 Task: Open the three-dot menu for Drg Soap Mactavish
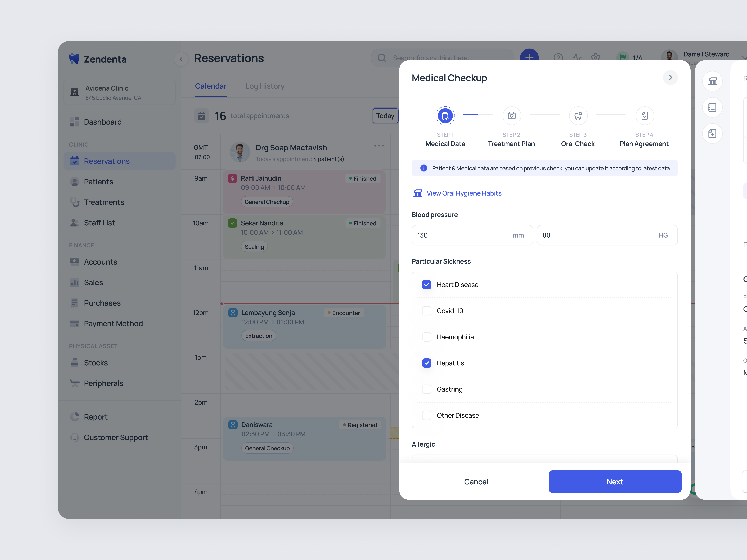tap(379, 146)
